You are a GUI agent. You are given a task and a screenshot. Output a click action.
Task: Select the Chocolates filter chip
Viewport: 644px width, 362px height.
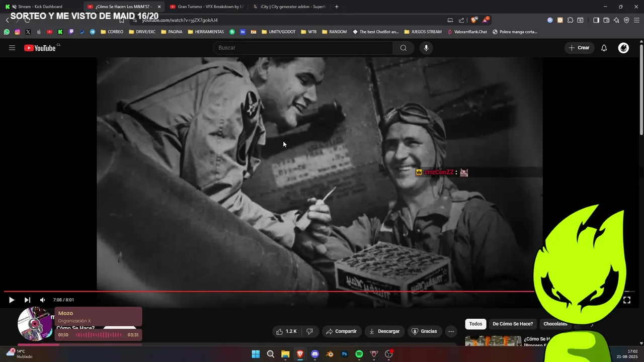[x=555, y=324]
